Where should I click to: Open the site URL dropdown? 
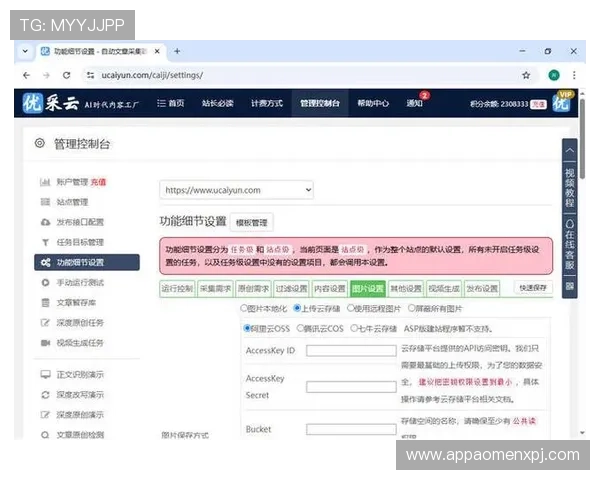point(236,190)
